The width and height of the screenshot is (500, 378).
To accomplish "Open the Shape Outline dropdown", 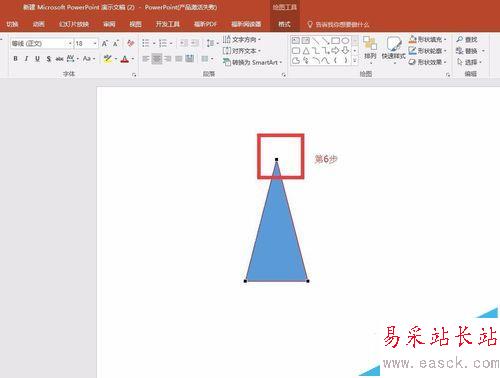I will coord(428,51).
